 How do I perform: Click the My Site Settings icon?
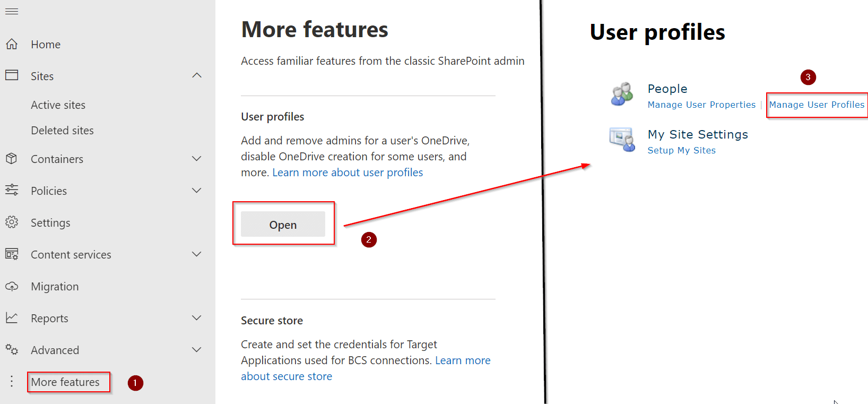622,140
